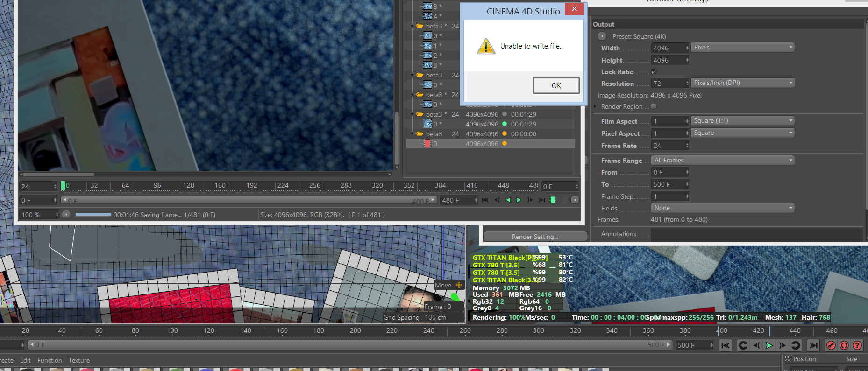868x371 pixels.
Task: Click the round arrow button beside the sound icon
Action: click(x=575, y=200)
